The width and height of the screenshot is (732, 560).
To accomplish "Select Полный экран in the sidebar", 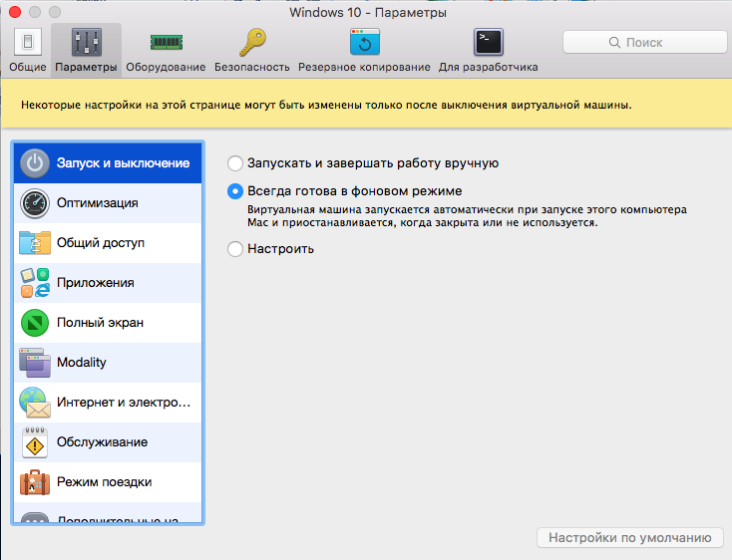I will coord(108,323).
